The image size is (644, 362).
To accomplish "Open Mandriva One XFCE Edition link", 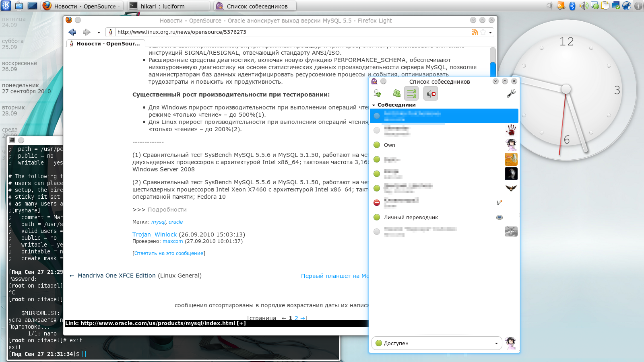I will tap(117, 276).
